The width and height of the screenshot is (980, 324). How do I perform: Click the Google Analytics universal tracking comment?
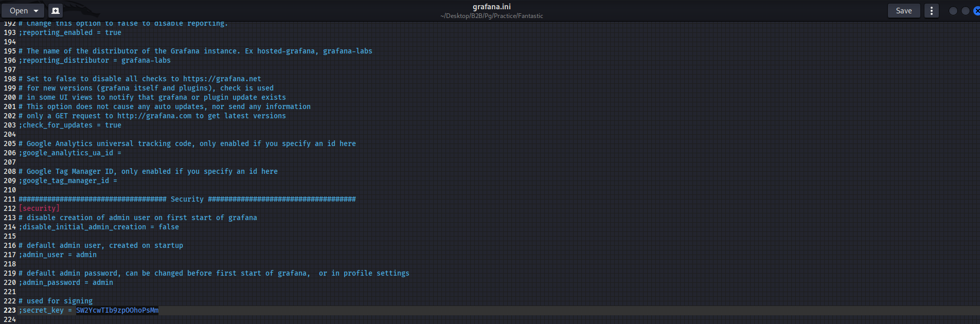tap(187, 143)
